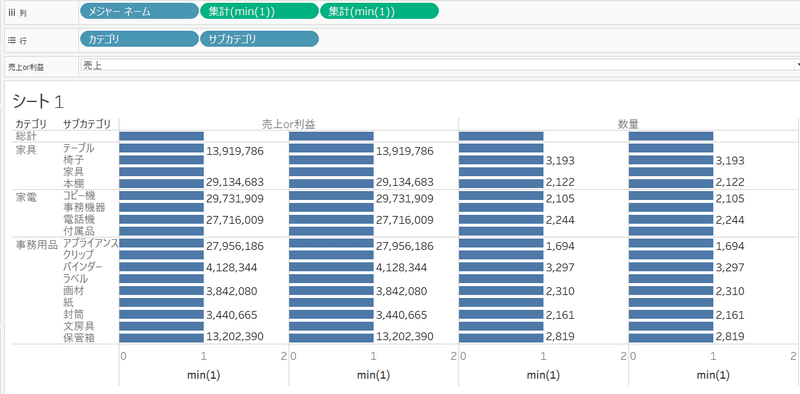The height and width of the screenshot is (394, 800).
Task: Click the テーブル bar in first chart
Action: (161, 148)
